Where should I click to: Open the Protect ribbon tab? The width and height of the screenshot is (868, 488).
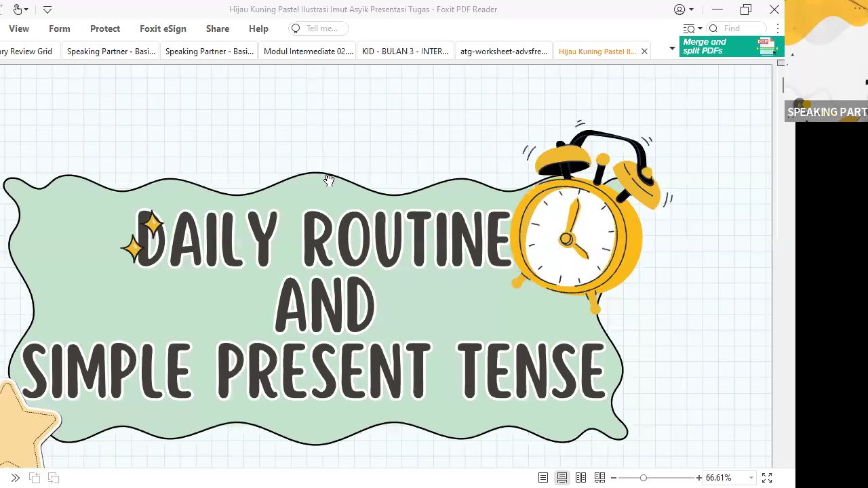[x=105, y=28]
